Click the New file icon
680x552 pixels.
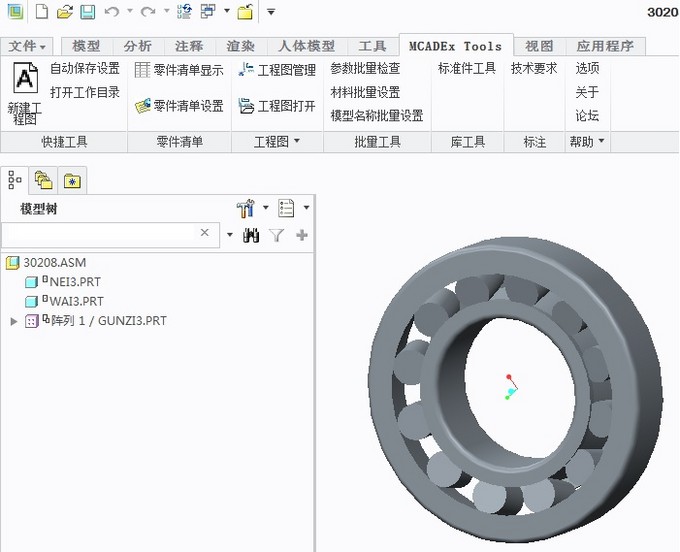(x=41, y=12)
